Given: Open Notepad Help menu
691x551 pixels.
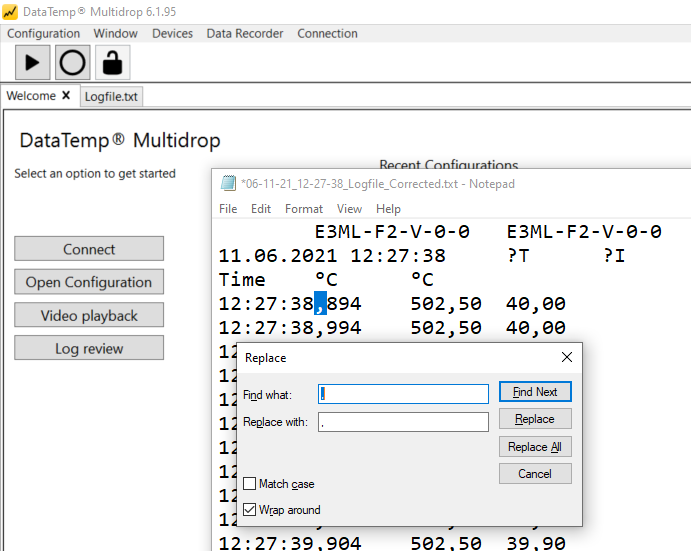Looking at the screenshot, I should coord(388,208).
